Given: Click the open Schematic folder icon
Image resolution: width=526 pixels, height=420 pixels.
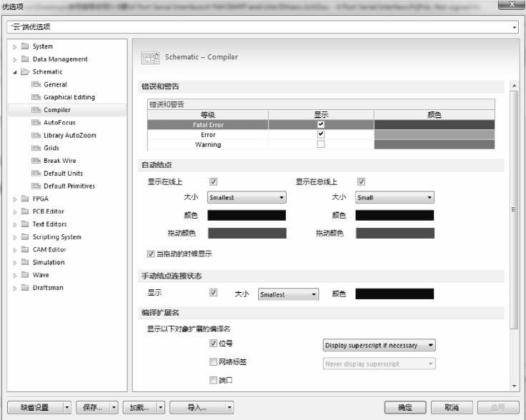Looking at the screenshot, I should tap(25, 71).
